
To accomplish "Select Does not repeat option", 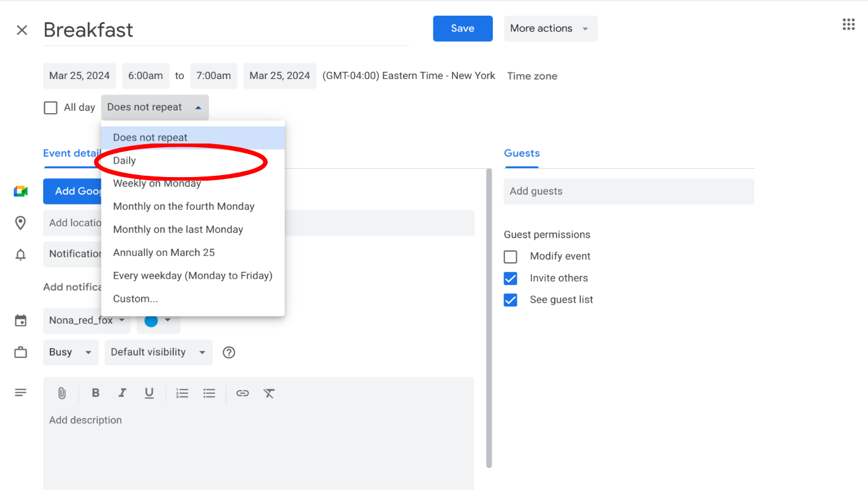I will (193, 138).
